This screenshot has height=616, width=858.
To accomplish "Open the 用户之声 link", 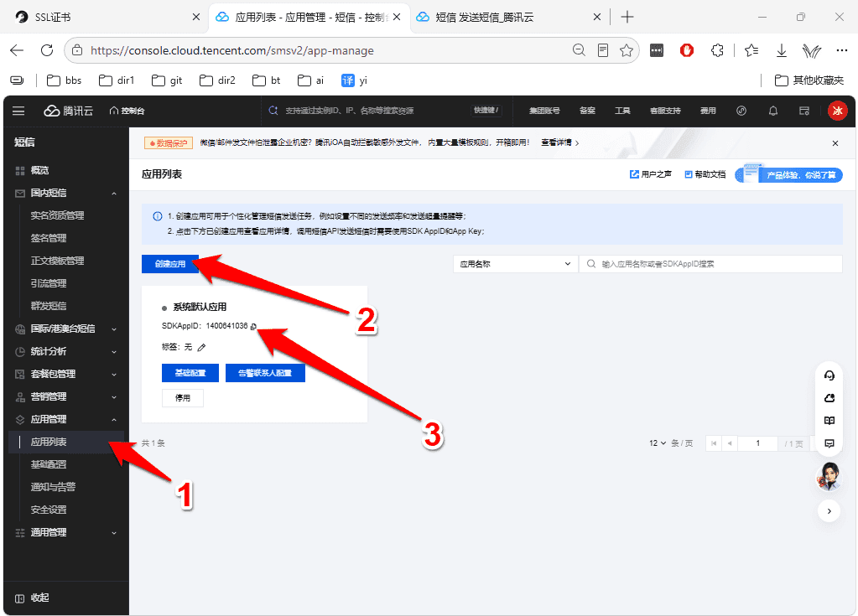I will [x=651, y=174].
